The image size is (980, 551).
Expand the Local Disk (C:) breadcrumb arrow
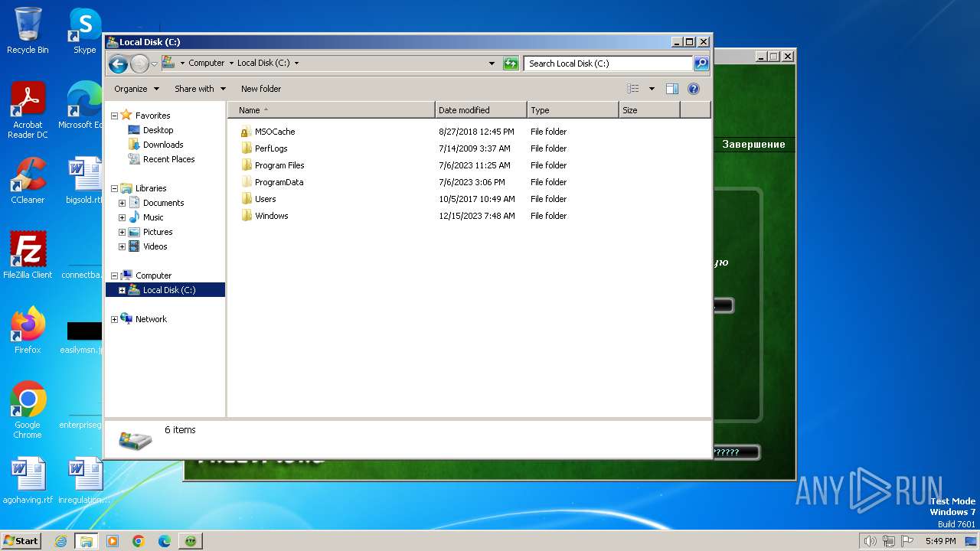(296, 64)
